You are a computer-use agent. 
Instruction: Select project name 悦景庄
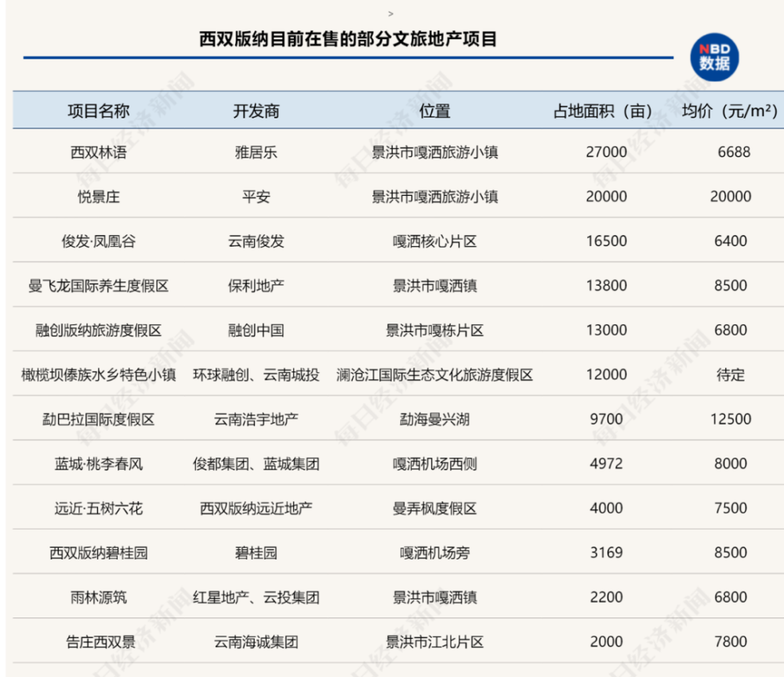(99, 197)
